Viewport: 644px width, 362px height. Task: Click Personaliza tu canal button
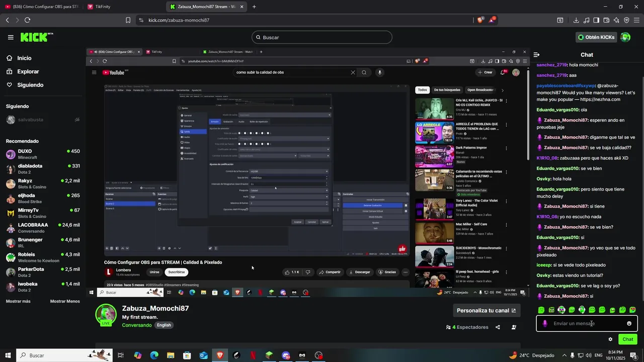click(x=487, y=311)
